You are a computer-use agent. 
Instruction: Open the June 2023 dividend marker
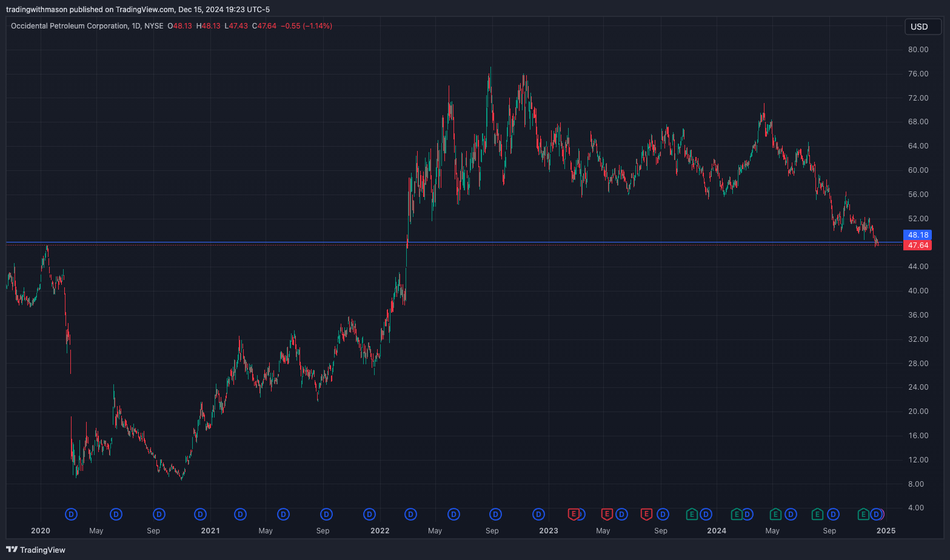click(621, 515)
